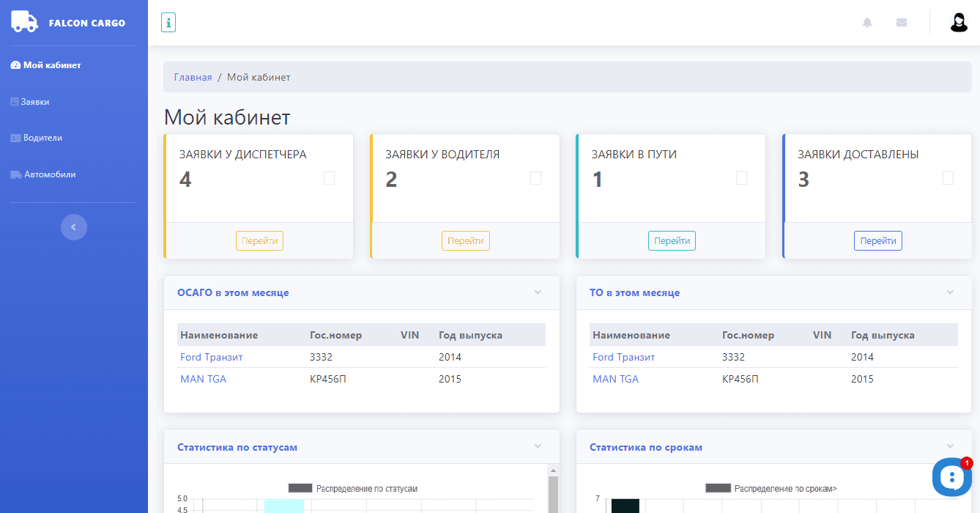
Task: Click icon in Заявки доставлены card
Action: (948, 178)
